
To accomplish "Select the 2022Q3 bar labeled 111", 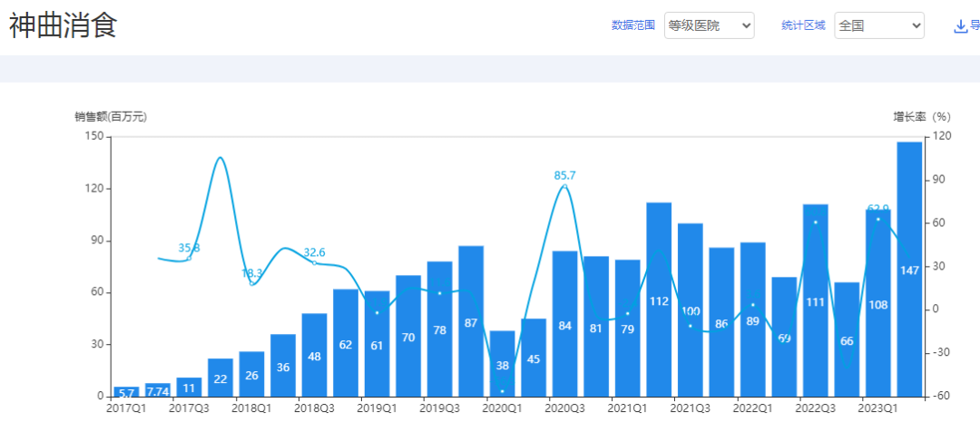I will pos(815,300).
